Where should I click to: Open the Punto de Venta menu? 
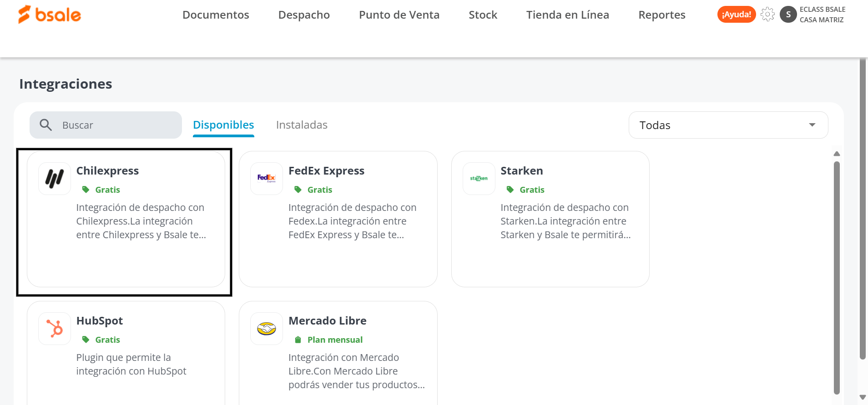coord(399,15)
